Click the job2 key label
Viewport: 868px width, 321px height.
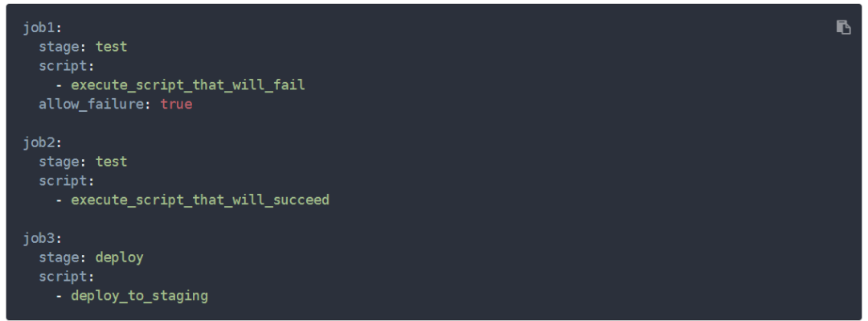click(x=40, y=143)
